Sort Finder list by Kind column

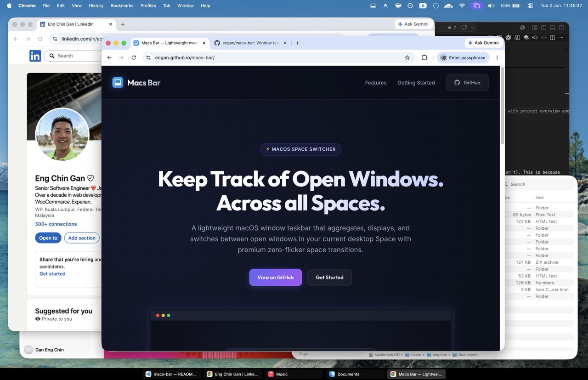(539, 198)
